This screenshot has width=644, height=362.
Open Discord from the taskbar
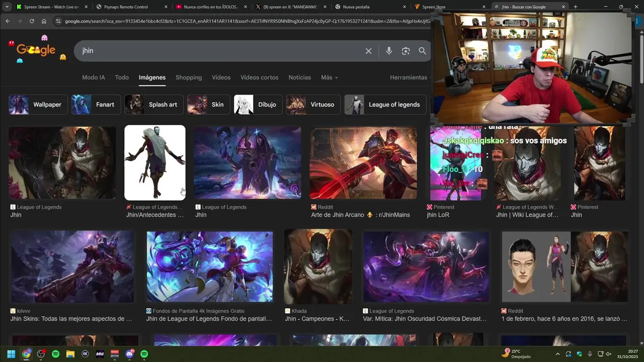click(130, 354)
